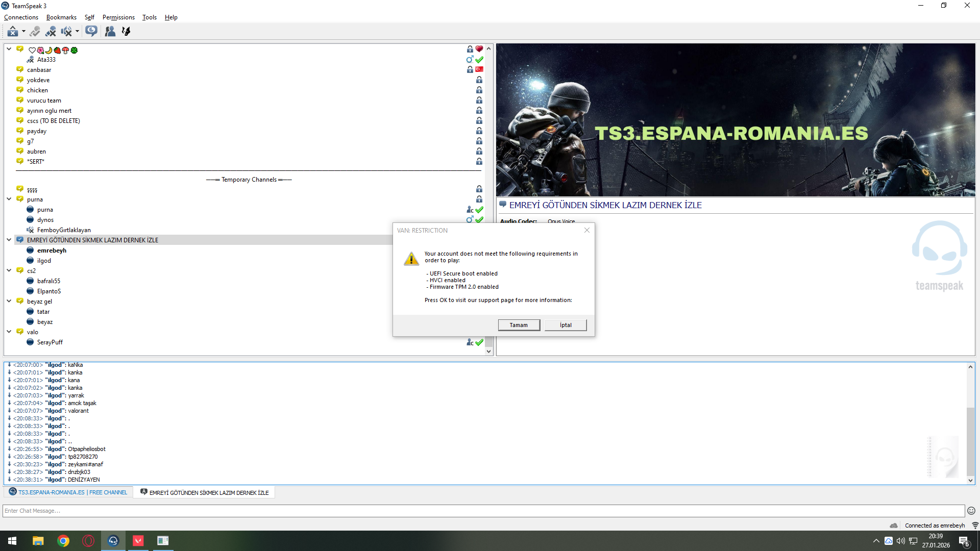Open the Contacts list from toolbar

pos(110,32)
